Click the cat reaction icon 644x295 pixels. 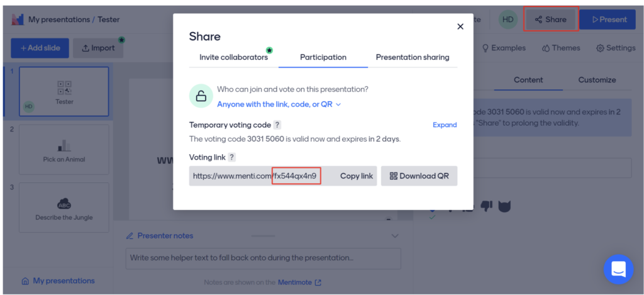click(x=504, y=206)
